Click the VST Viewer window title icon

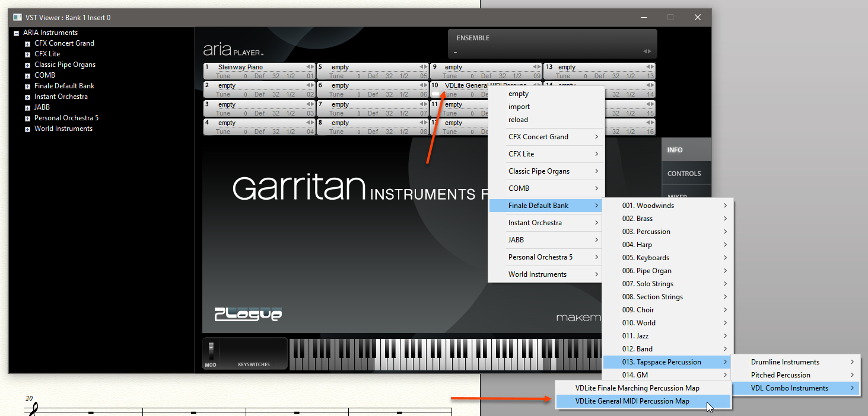(x=17, y=18)
